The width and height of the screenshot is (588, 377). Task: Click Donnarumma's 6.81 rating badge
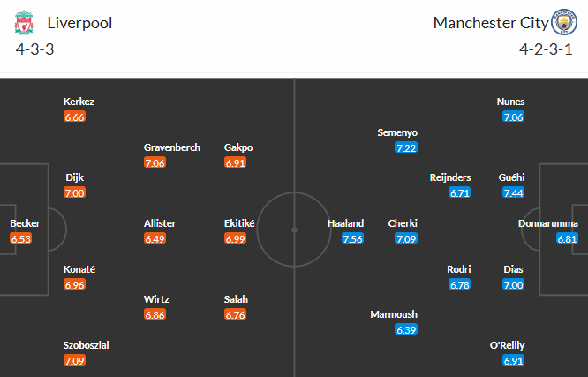[567, 238]
